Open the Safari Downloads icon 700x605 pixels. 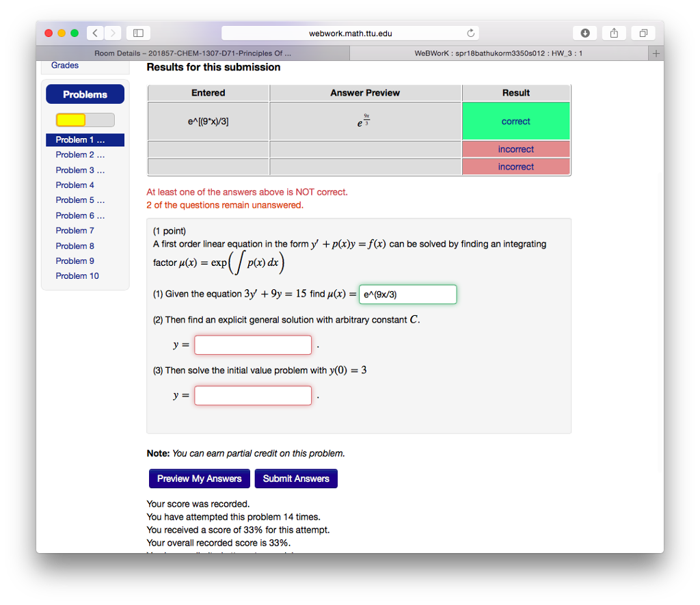click(585, 32)
